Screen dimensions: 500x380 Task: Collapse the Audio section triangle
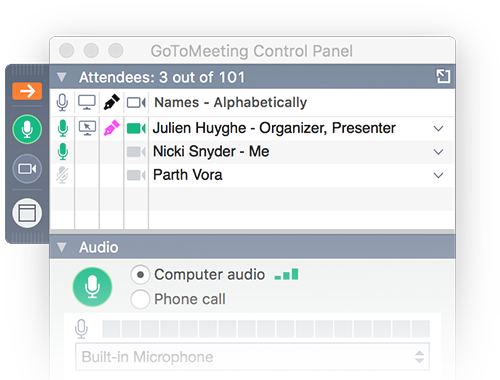click(x=61, y=247)
